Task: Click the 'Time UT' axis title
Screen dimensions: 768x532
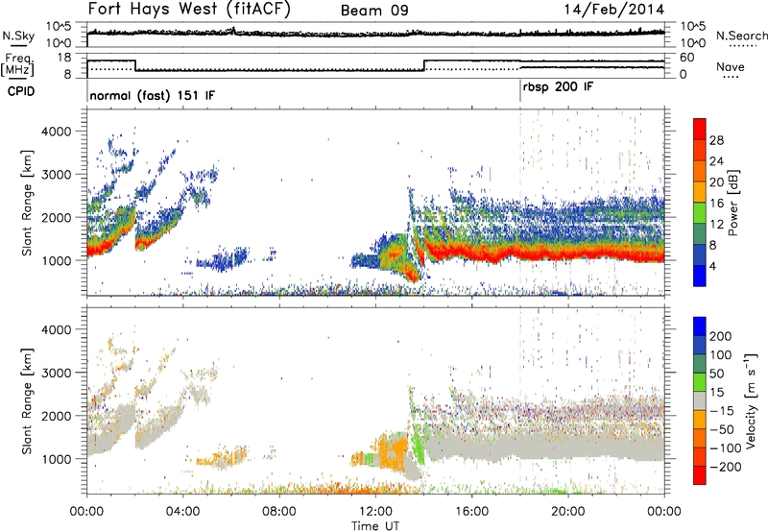Action: (375, 526)
